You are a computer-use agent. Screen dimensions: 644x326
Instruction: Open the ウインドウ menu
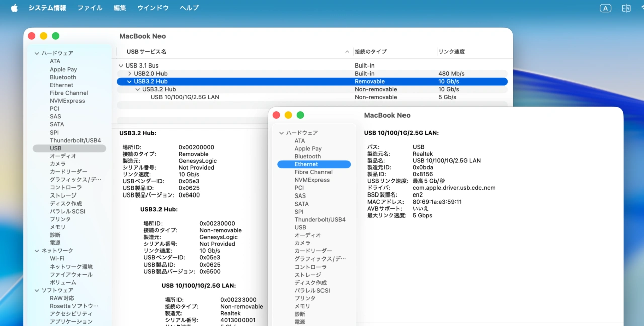tap(152, 8)
